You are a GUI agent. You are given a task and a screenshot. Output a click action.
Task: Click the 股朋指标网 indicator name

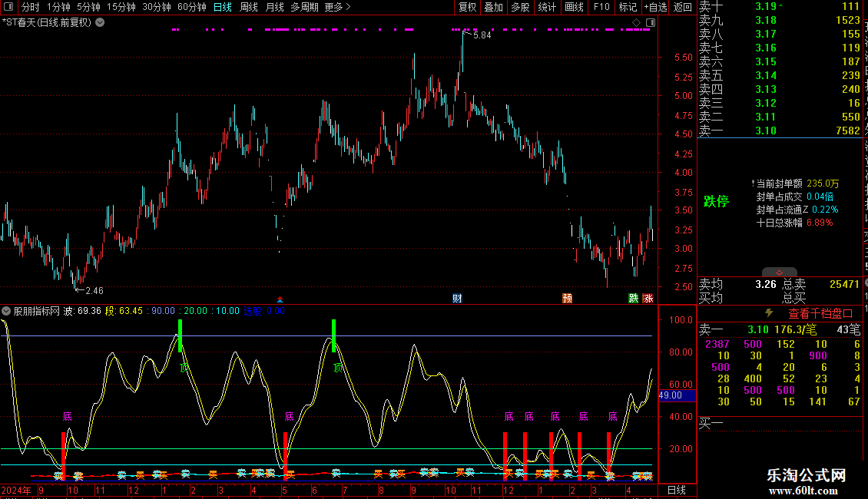point(37,311)
